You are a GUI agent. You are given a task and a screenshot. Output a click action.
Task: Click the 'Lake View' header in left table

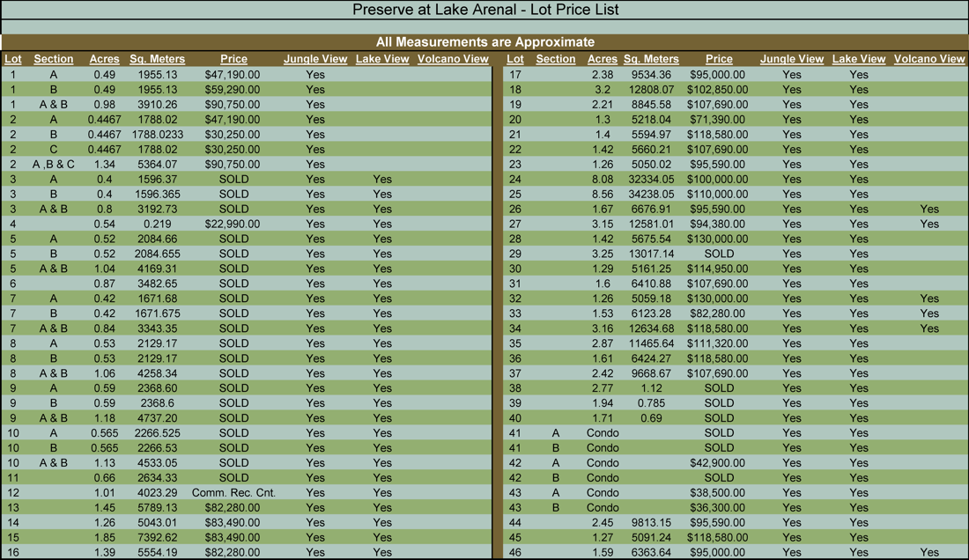click(x=382, y=59)
